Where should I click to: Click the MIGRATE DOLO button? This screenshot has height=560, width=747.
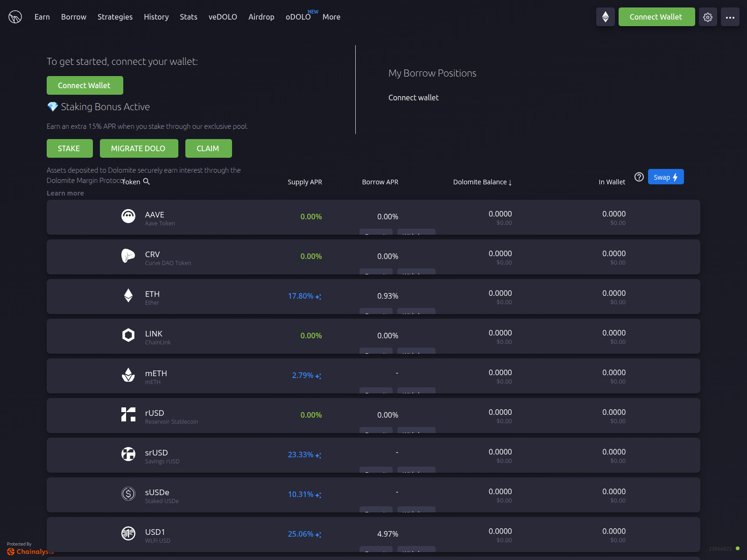(x=139, y=148)
